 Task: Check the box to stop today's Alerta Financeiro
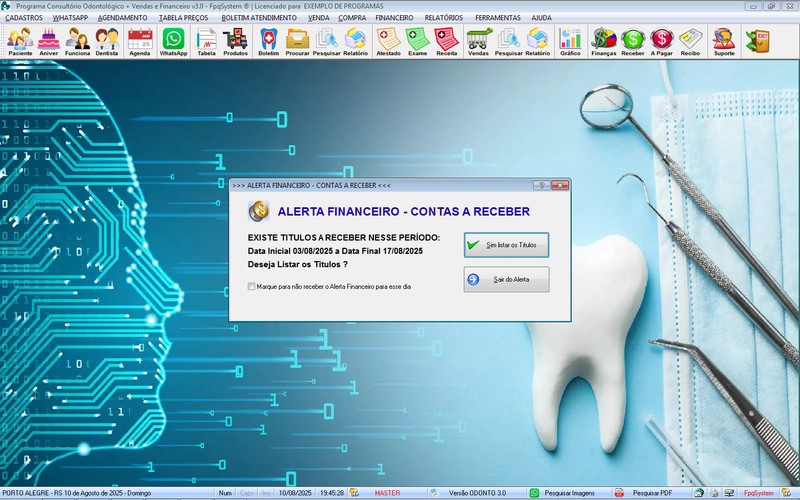coord(252,287)
